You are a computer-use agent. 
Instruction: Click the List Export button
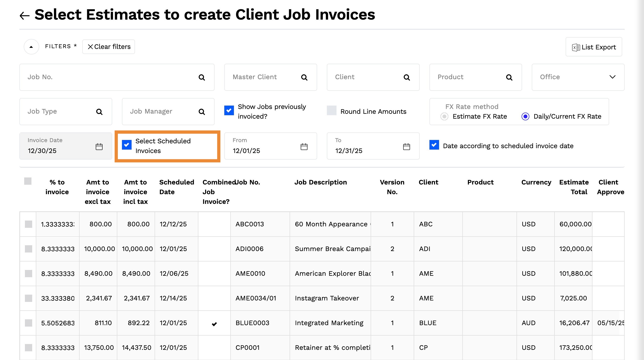(x=593, y=47)
